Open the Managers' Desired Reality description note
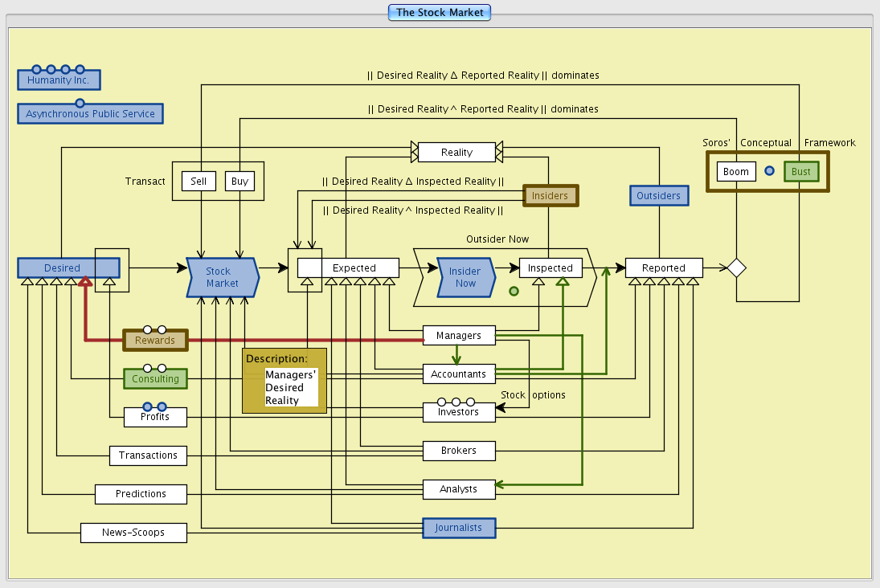Image resolution: width=880 pixels, height=588 pixels. pyautogui.click(x=284, y=381)
